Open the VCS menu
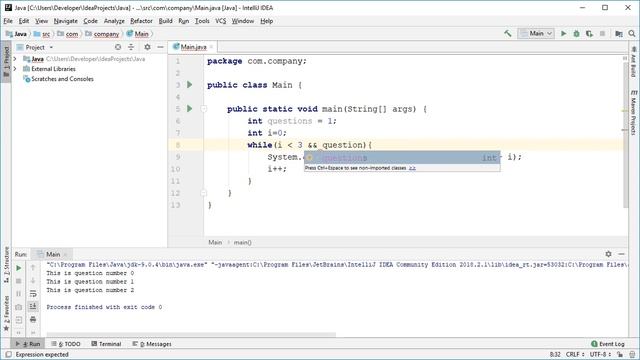Viewport: 640px width, 360px height. coord(220,21)
